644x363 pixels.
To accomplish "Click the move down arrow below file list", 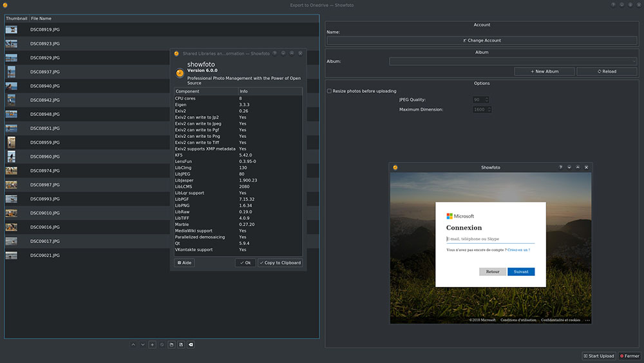I will [x=143, y=345].
